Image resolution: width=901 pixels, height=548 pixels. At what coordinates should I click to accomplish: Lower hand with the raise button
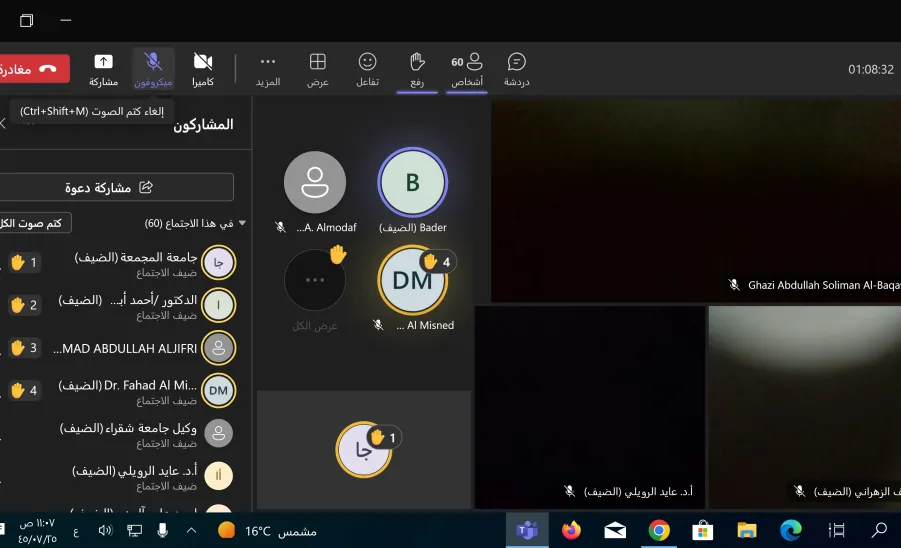tap(417, 69)
